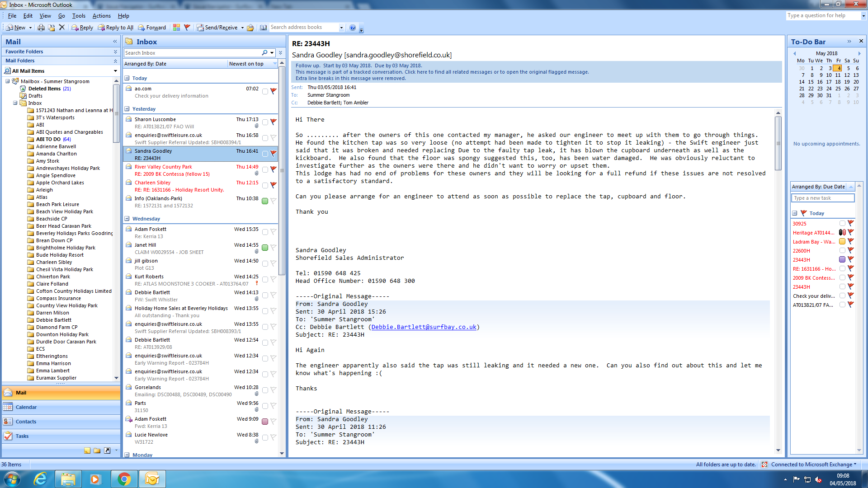
Task: Click the Follow Up flag toolbar icon
Action: (187, 28)
